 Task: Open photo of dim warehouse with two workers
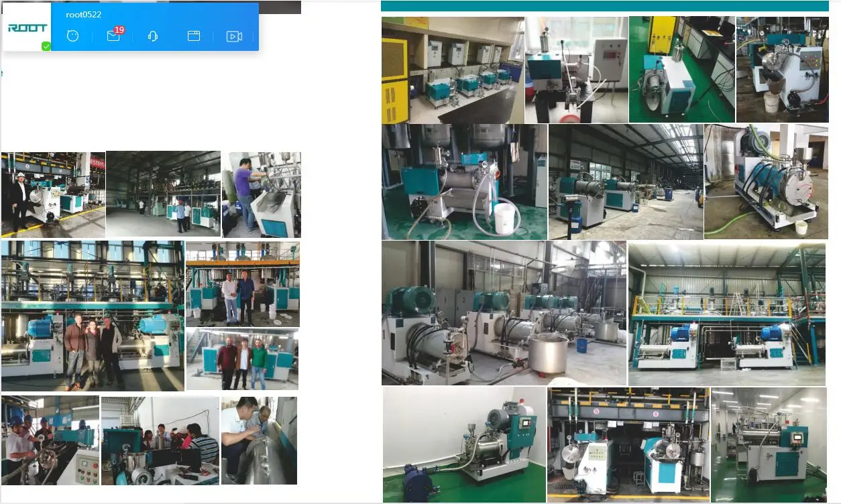tap(163, 194)
